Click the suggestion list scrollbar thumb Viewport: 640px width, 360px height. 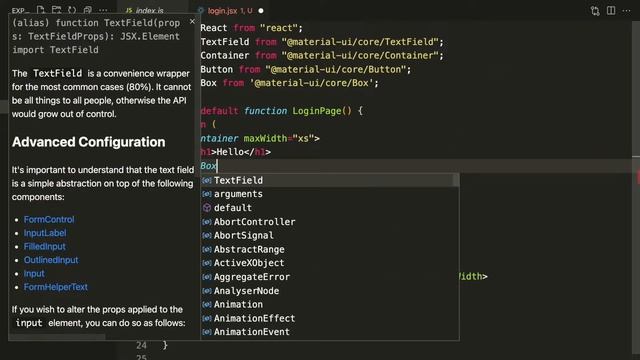(456, 180)
